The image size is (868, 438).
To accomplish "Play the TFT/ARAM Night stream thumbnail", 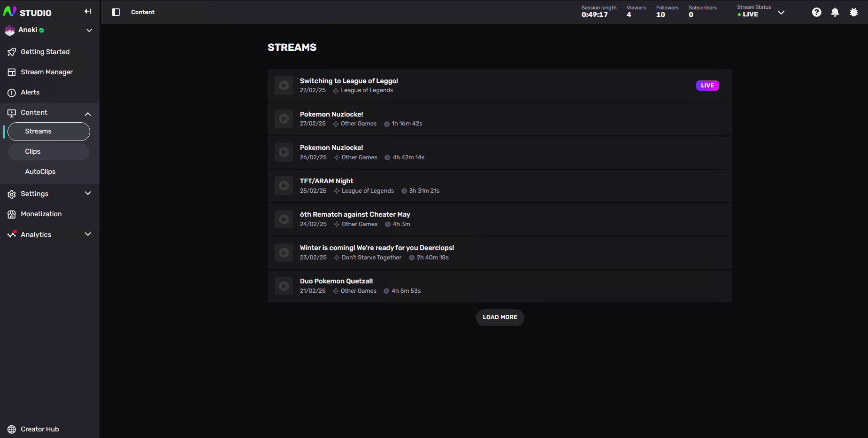I will [284, 186].
